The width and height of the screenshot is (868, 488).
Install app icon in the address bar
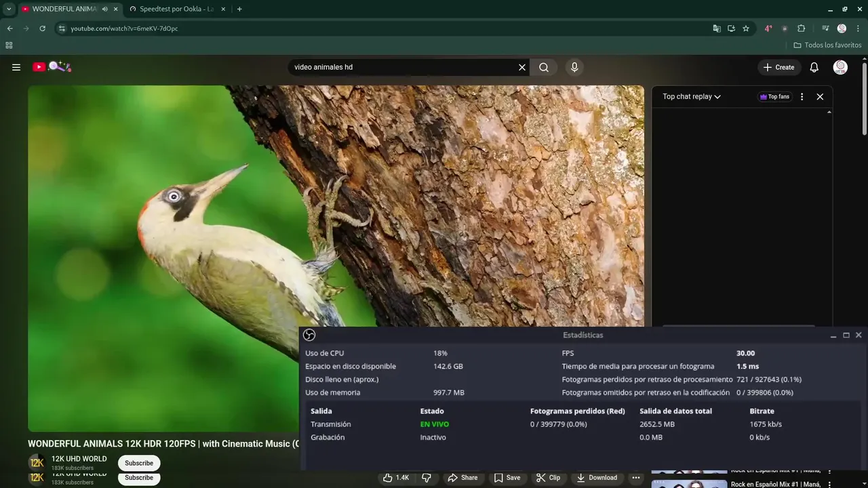(x=731, y=28)
